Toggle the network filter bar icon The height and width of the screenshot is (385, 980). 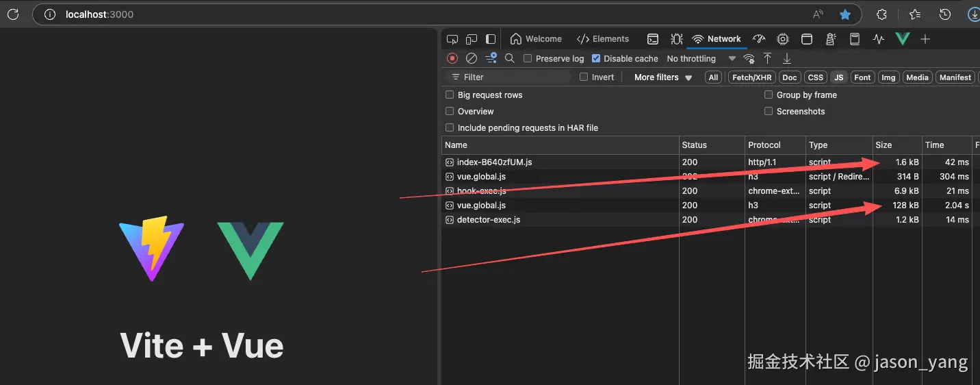(491, 58)
